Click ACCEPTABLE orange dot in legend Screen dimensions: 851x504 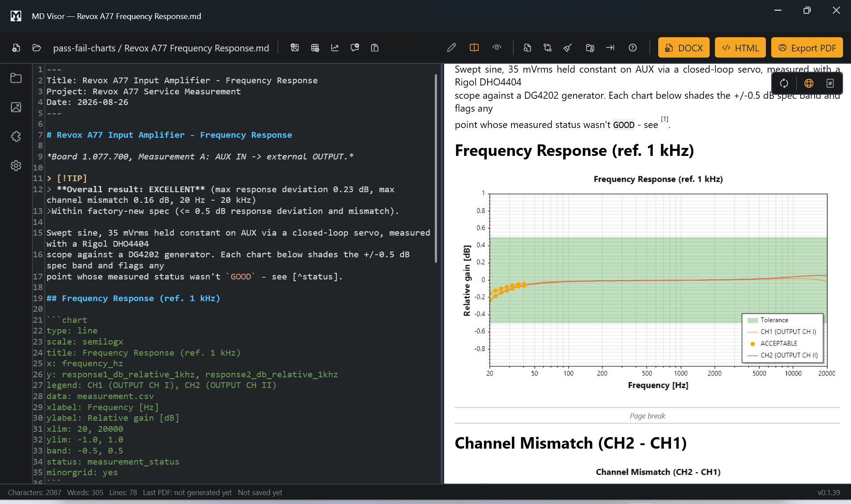coord(753,344)
